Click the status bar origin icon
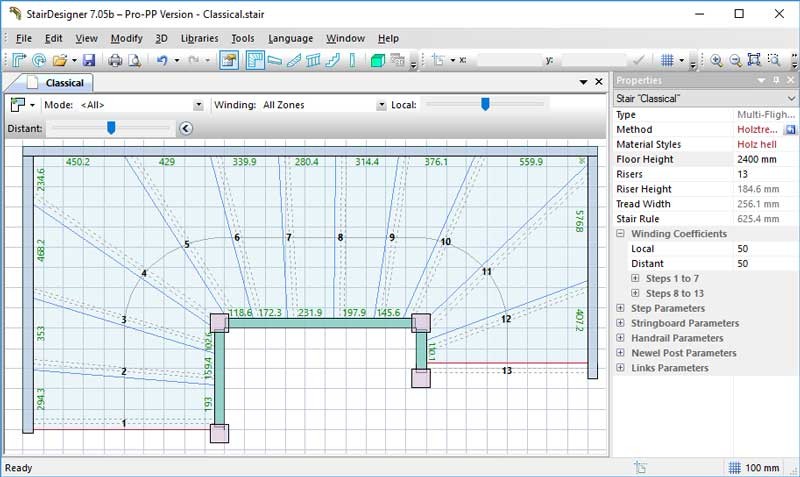The height and width of the screenshot is (477, 800). [640, 467]
